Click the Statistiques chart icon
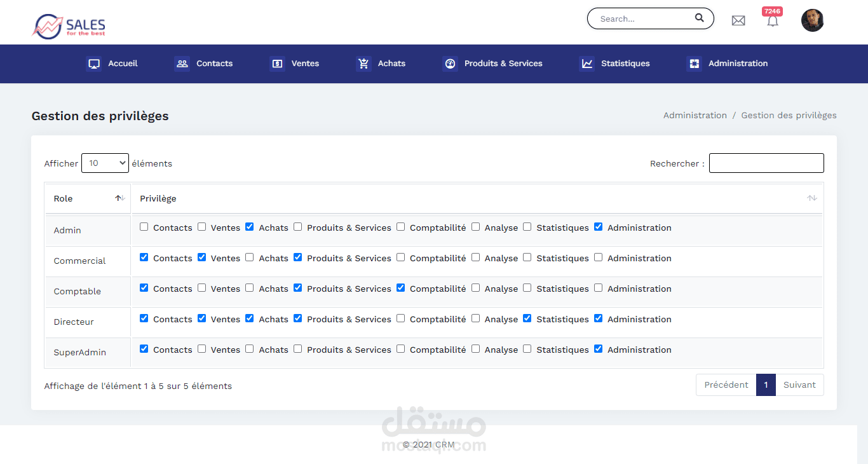The width and height of the screenshot is (868, 464). (x=587, y=64)
